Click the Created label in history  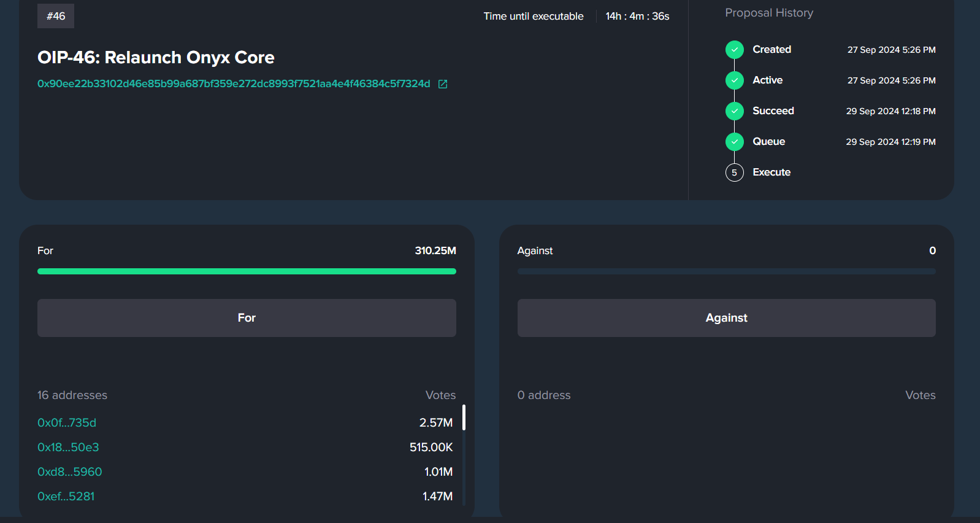[771, 49]
